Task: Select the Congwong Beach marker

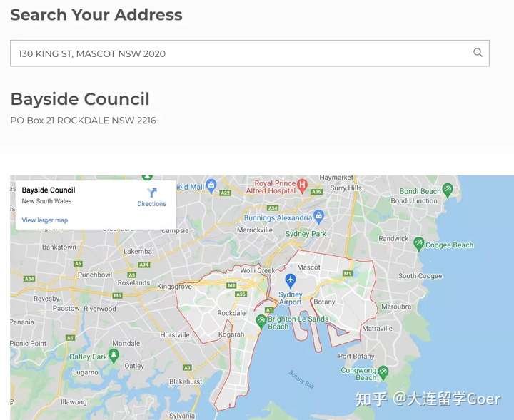Action: pos(383,373)
